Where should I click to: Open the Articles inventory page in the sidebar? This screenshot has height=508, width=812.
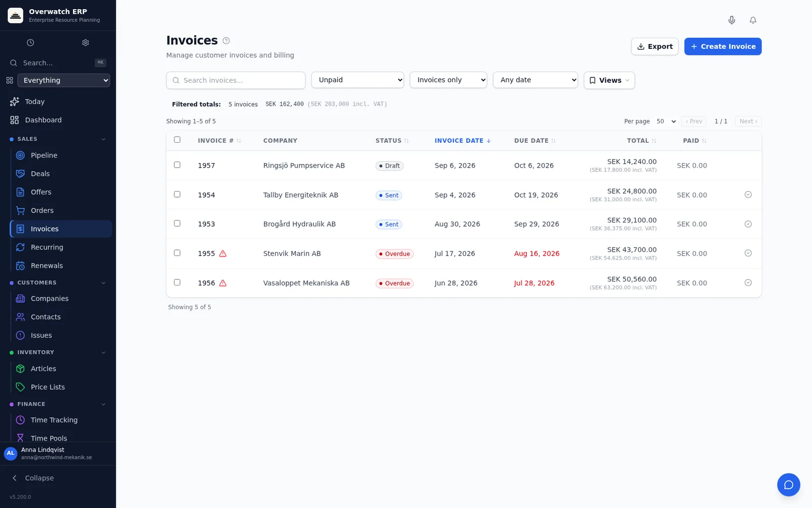61,369
